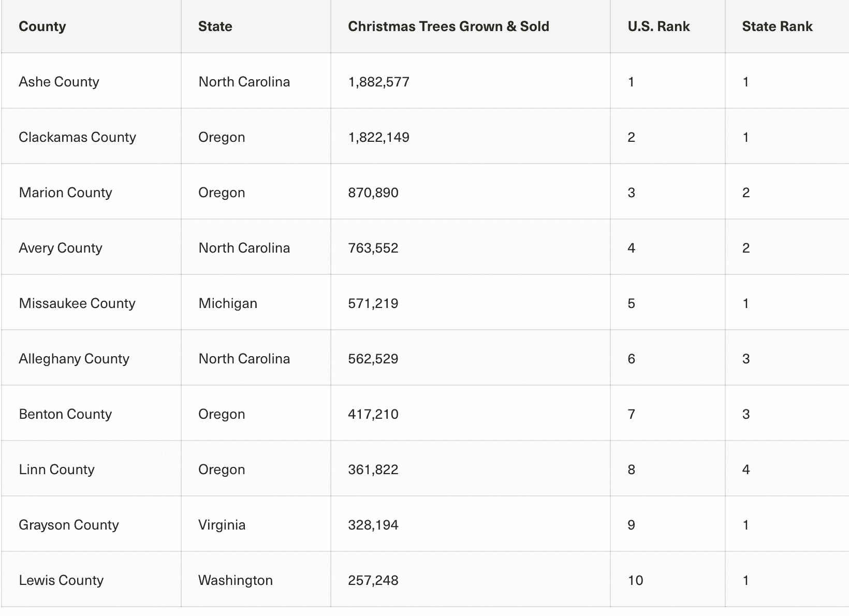Click the 1,882,577 trees value

[378, 82]
